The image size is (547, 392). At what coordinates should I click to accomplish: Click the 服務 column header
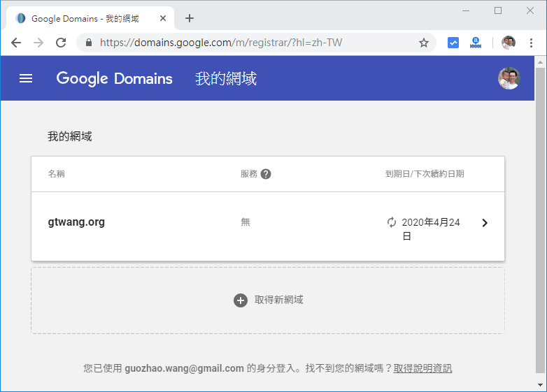tap(249, 174)
